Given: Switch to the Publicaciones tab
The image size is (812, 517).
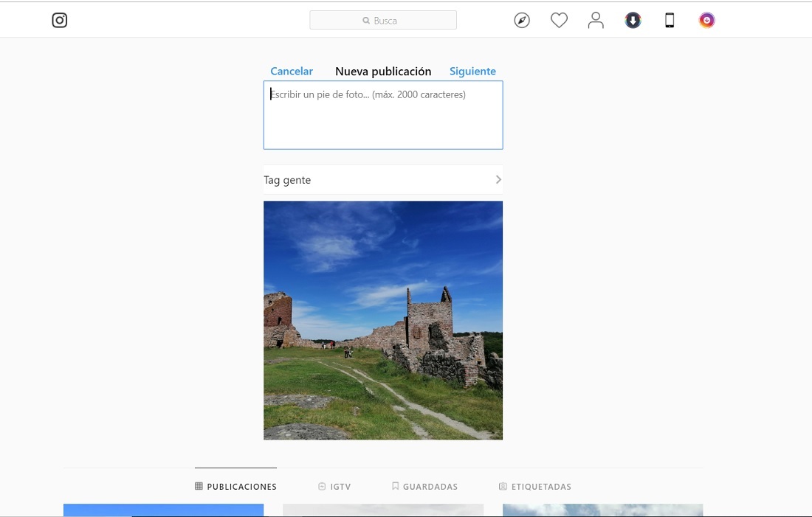Looking at the screenshot, I should (236, 487).
